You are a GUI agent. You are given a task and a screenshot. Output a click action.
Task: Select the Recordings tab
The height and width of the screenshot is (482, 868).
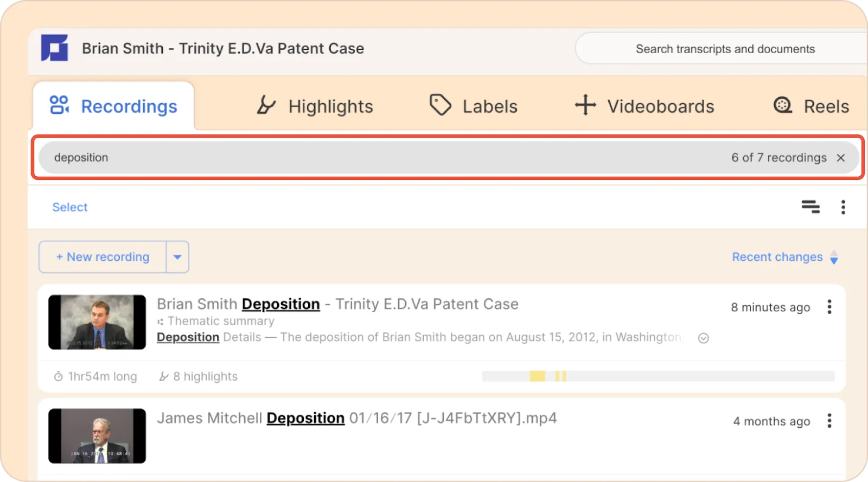pyautogui.click(x=113, y=106)
